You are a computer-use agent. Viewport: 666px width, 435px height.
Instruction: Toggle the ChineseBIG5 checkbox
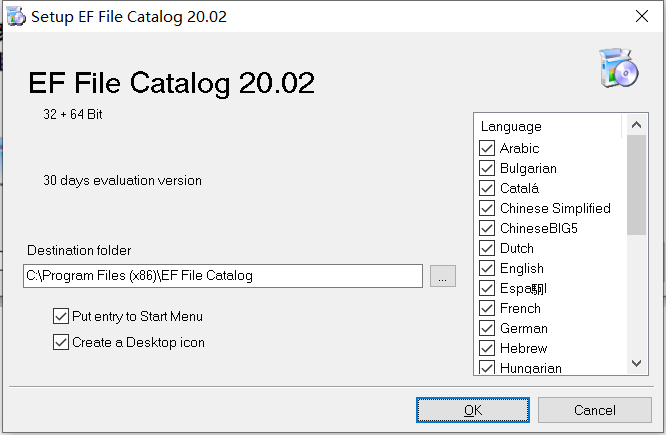pyautogui.click(x=487, y=228)
